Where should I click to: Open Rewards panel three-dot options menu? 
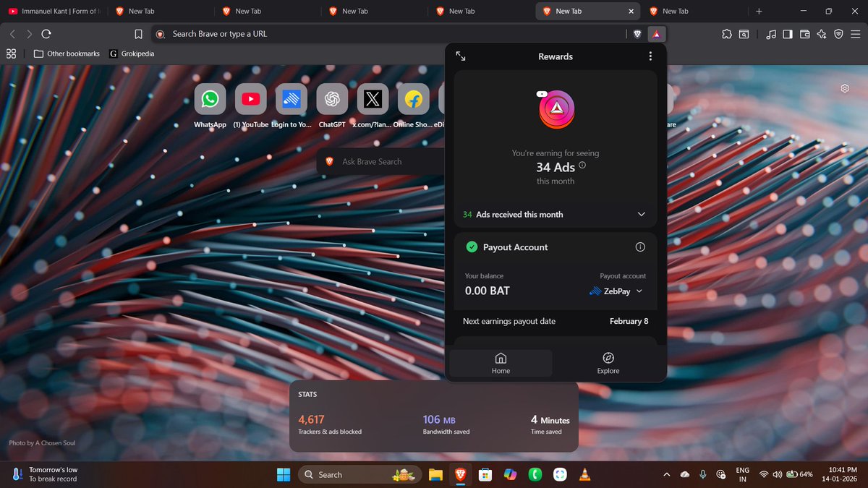(650, 56)
